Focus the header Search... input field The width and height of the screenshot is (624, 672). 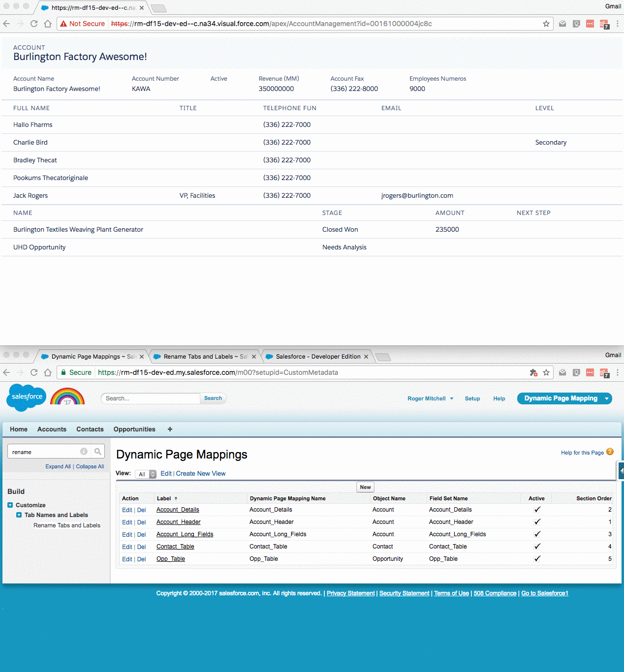click(150, 398)
